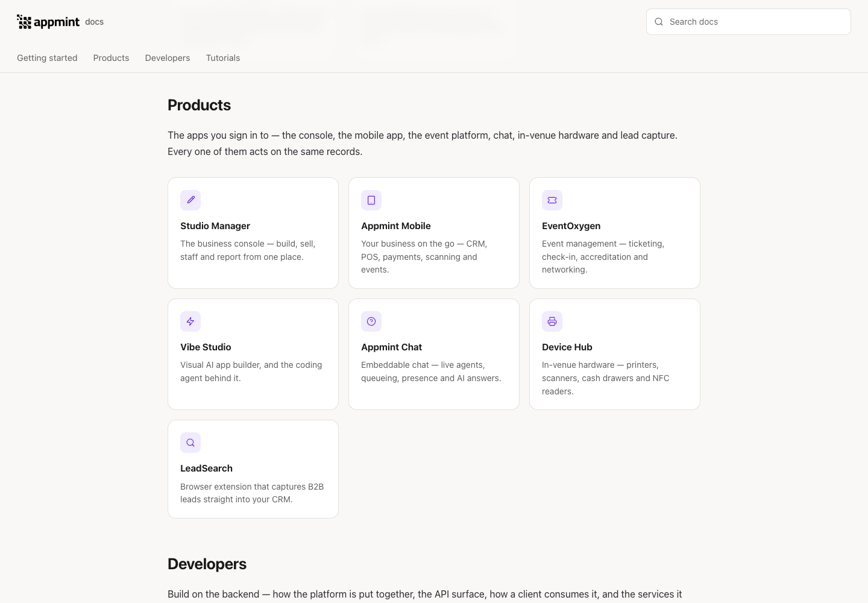Open the Developers nav item
868x603 pixels.
coord(168,58)
